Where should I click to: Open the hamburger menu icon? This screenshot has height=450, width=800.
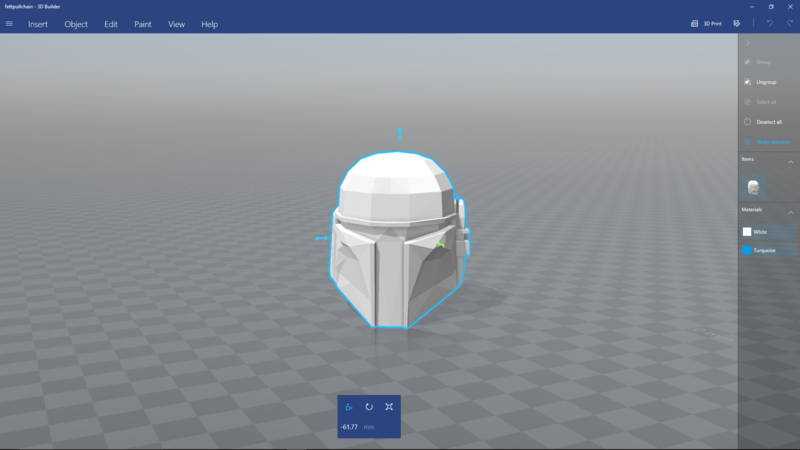tap(9, 24)
